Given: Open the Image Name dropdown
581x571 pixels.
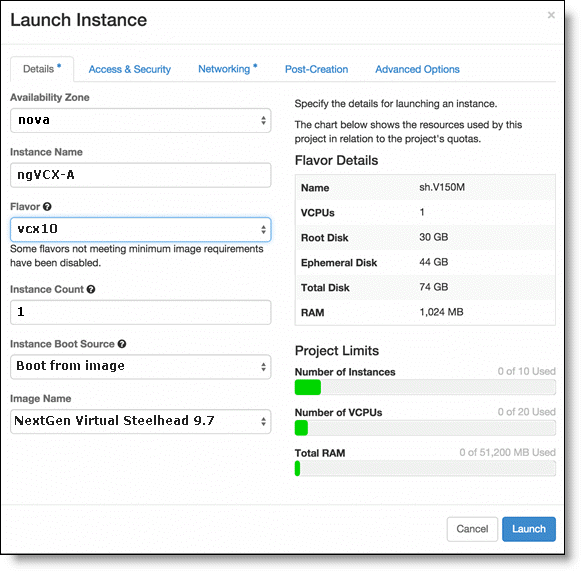Looking at the screenshot, I should pos(140,422).
